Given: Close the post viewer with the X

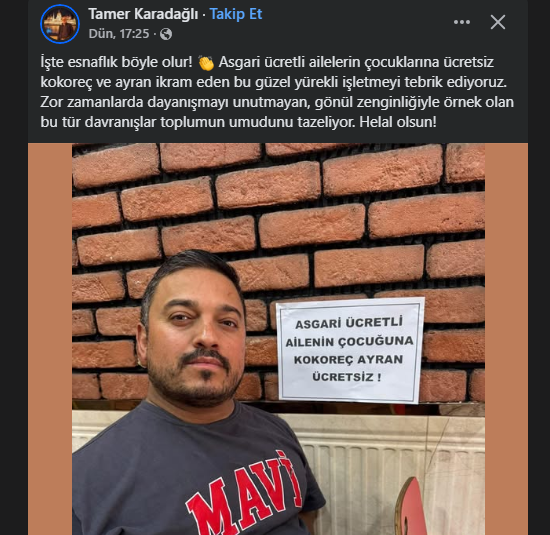Looking at the screenshot, I should coord(497,22).
